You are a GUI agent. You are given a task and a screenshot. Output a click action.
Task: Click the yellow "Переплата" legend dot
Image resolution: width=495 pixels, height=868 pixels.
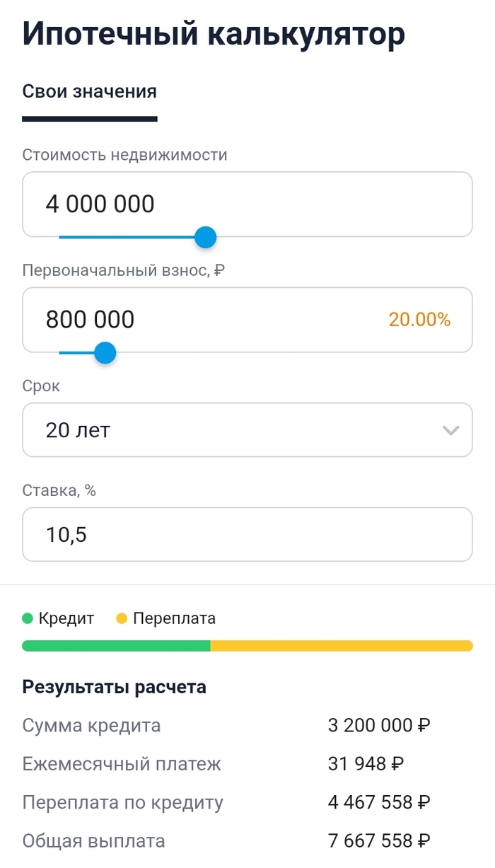click(x=122, y=618)
